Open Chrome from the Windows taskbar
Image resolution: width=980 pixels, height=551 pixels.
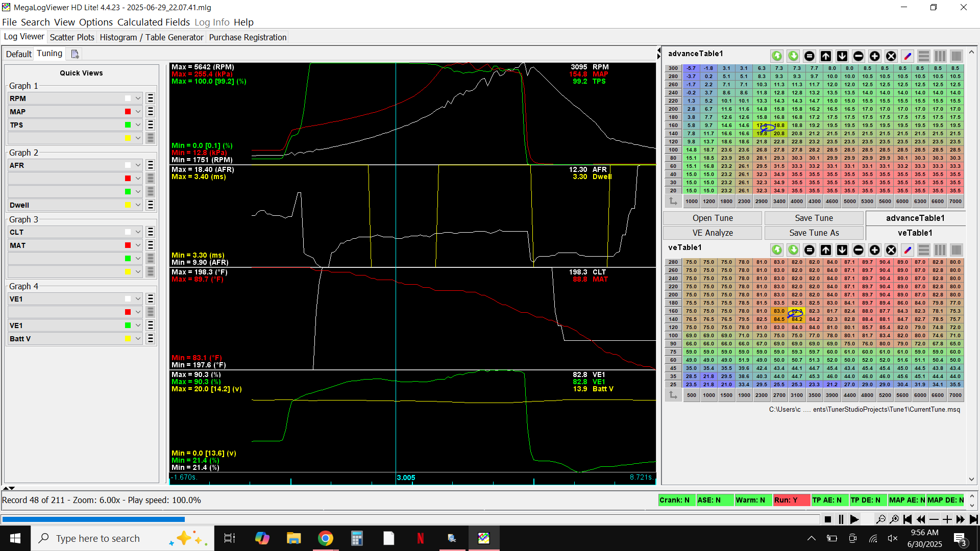325,538
